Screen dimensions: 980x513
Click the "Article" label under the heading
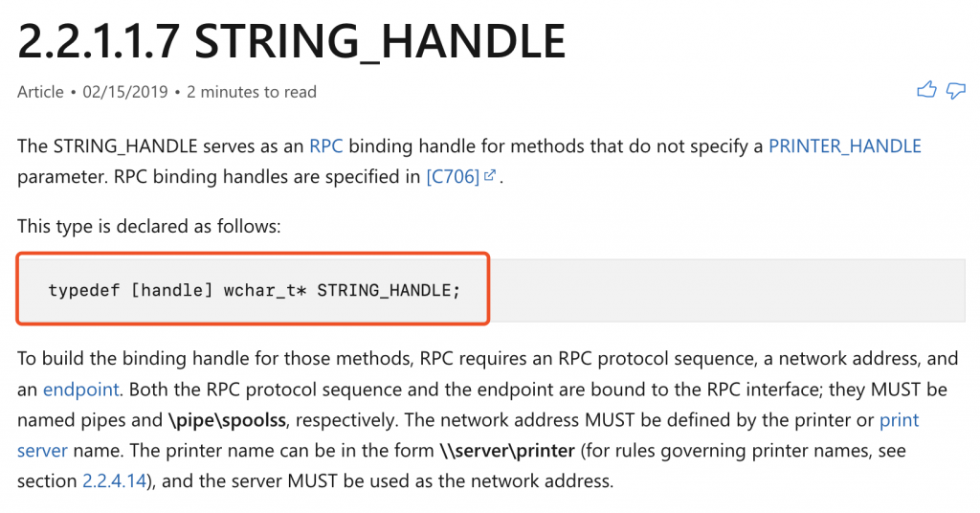pyautogui.click(x=40, y=93)
